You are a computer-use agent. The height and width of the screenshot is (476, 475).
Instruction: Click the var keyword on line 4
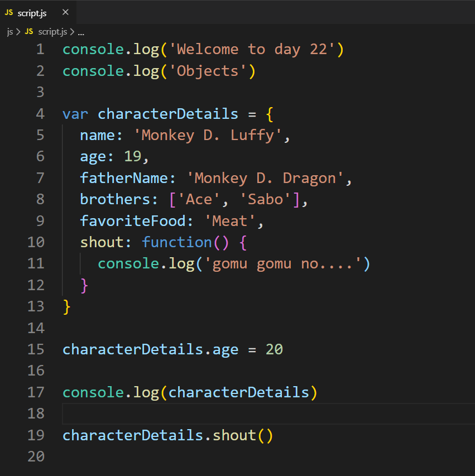click(75, 114)
